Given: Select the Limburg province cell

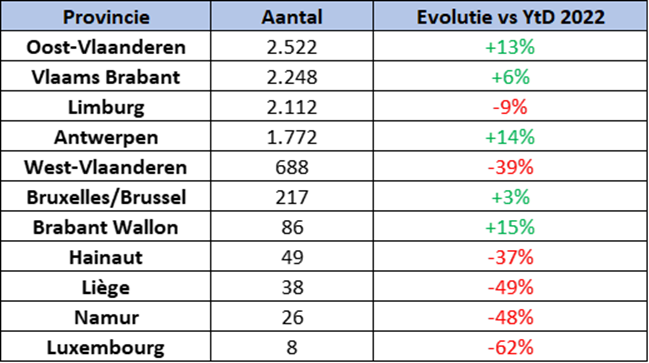Looking at the screenshot, I should pyautogui.click(x=106, y=107).
